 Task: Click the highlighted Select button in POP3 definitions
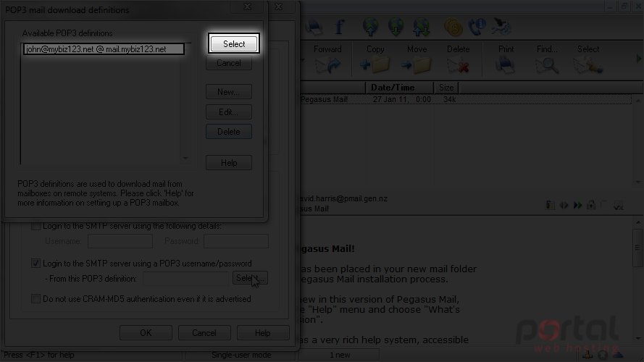(x=234, y=44)
